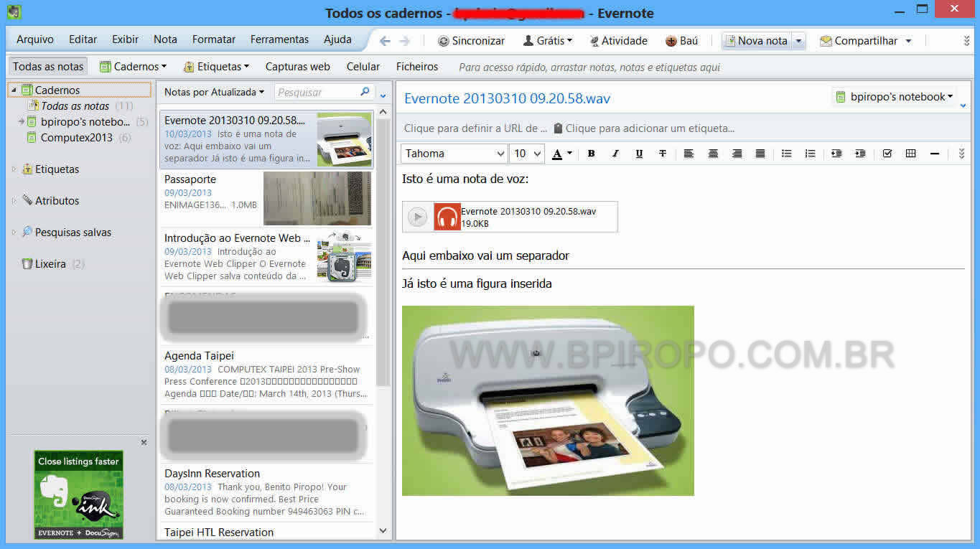Insert bulleted list
This screenshot has height=549, width=980.
(x=786, y=154)
